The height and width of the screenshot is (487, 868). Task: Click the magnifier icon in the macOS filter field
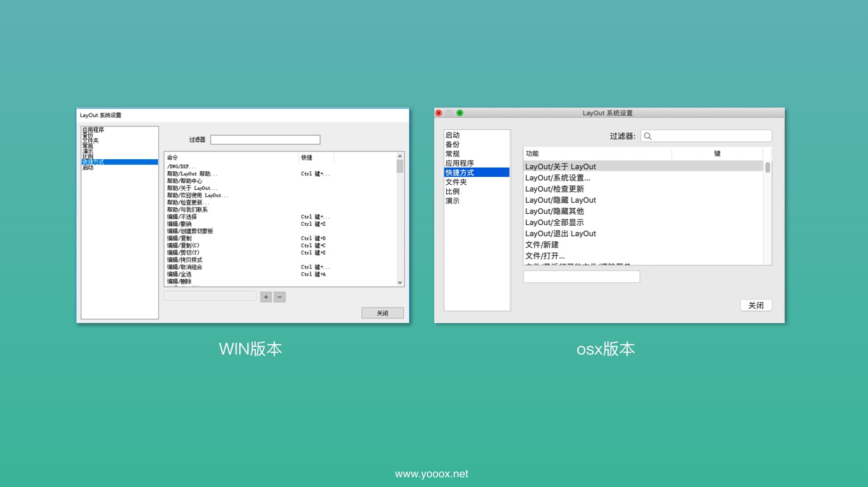tap(648, 136)
